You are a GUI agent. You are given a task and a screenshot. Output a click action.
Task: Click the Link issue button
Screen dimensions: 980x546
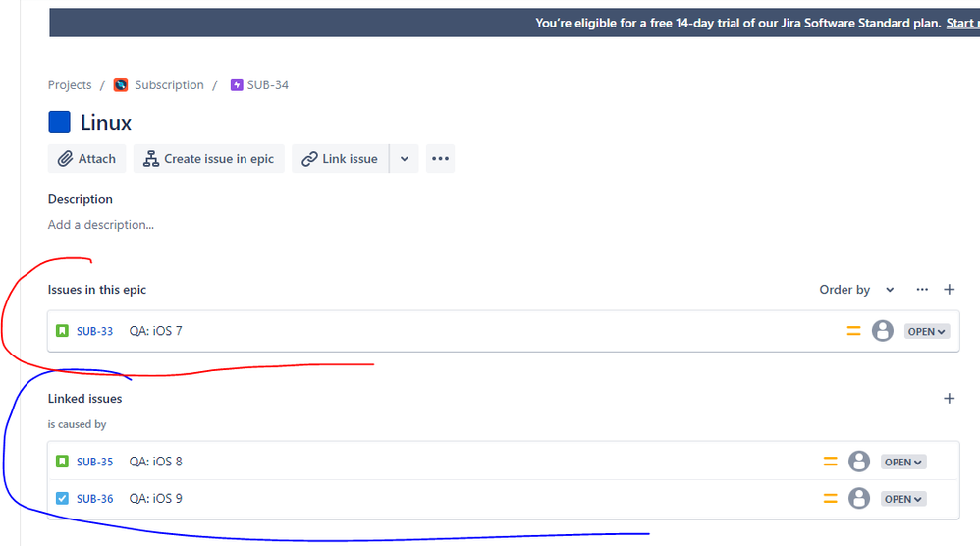pyautogui.click(x=340, y=159)
